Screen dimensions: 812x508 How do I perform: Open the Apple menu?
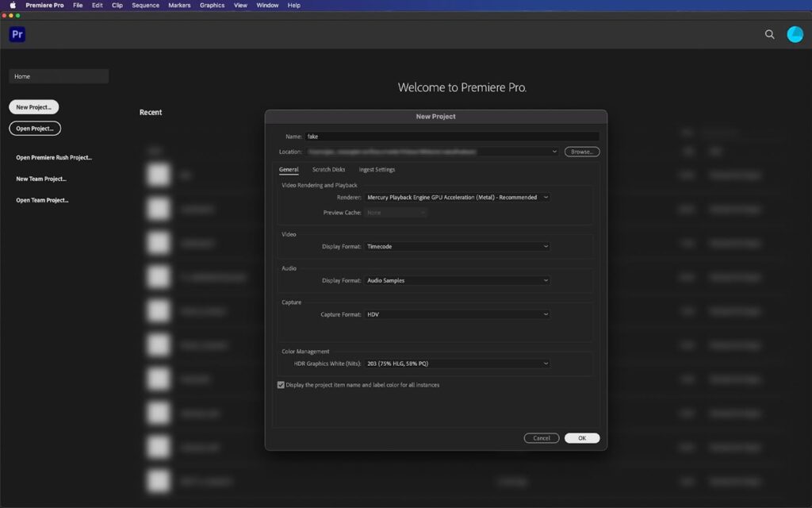coord(13,6)
